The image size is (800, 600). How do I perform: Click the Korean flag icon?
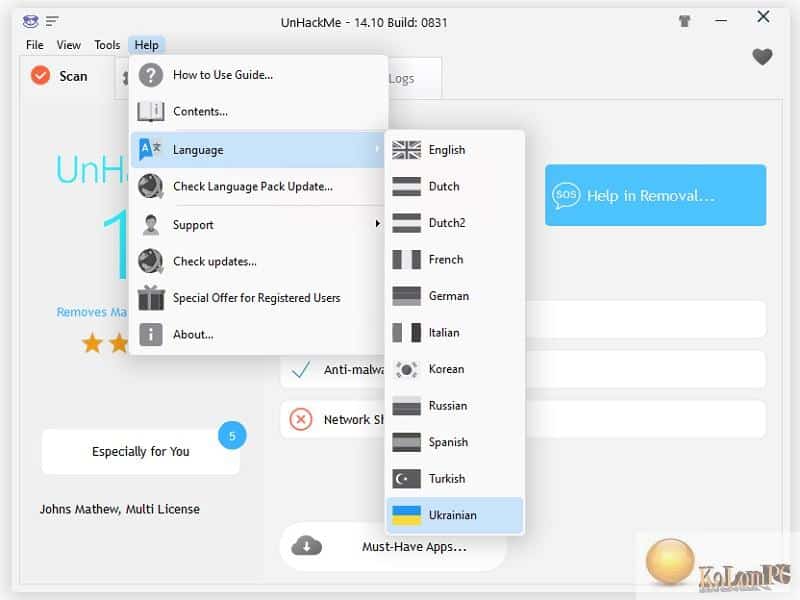click(x=406, y=369)
